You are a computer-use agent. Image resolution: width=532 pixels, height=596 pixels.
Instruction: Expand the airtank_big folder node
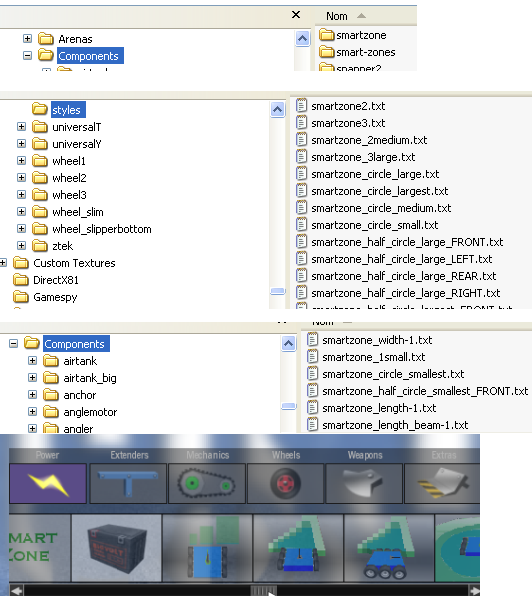click(x=33, y=377)
